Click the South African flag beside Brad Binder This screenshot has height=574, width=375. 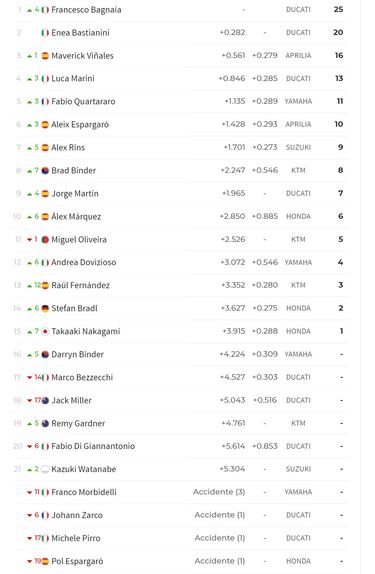point(45,171)
